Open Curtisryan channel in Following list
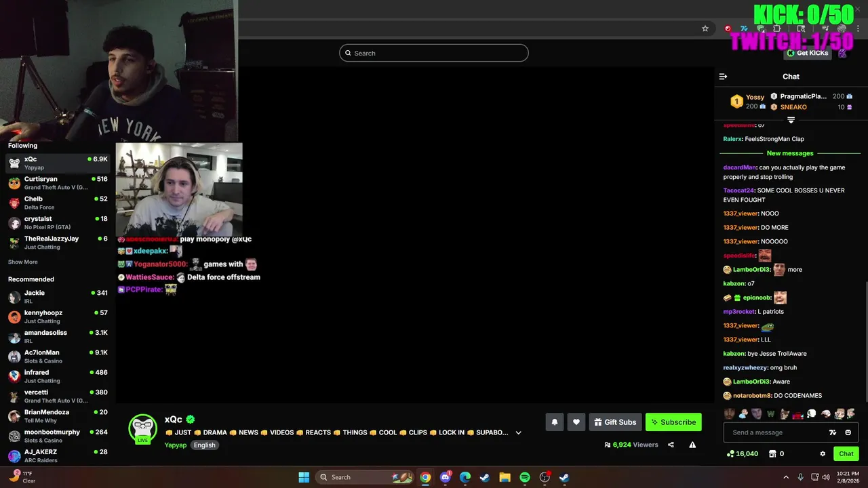 point(58,183)
